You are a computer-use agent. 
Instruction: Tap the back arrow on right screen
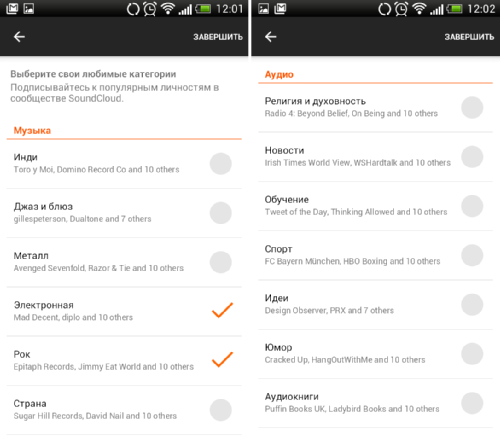(271, 37)
